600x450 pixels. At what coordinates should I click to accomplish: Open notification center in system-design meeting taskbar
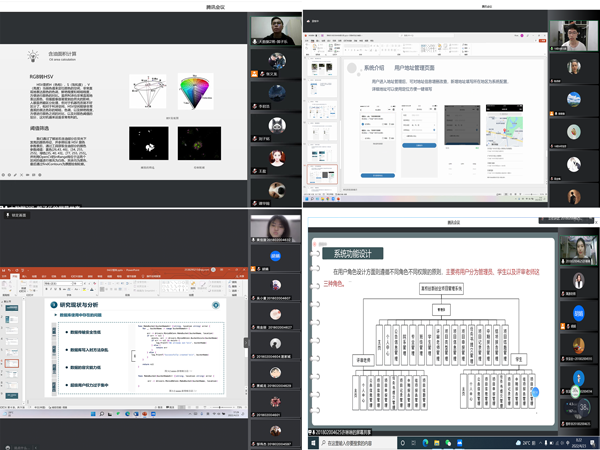pyautogui.click(x=593, y=443)
